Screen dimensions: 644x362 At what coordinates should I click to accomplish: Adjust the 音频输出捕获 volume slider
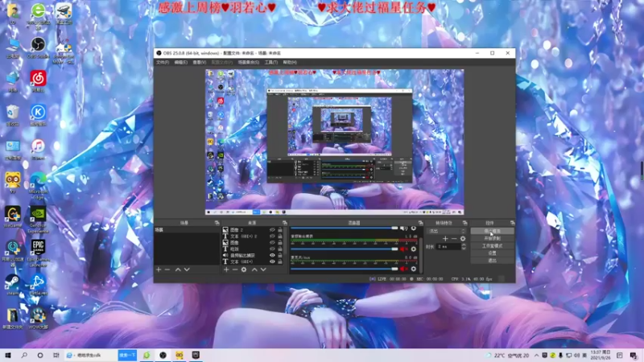pyautogui.click(x=345, y=249)
